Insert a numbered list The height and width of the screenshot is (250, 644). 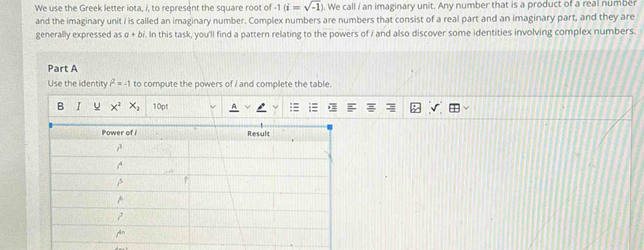point(313,108)
